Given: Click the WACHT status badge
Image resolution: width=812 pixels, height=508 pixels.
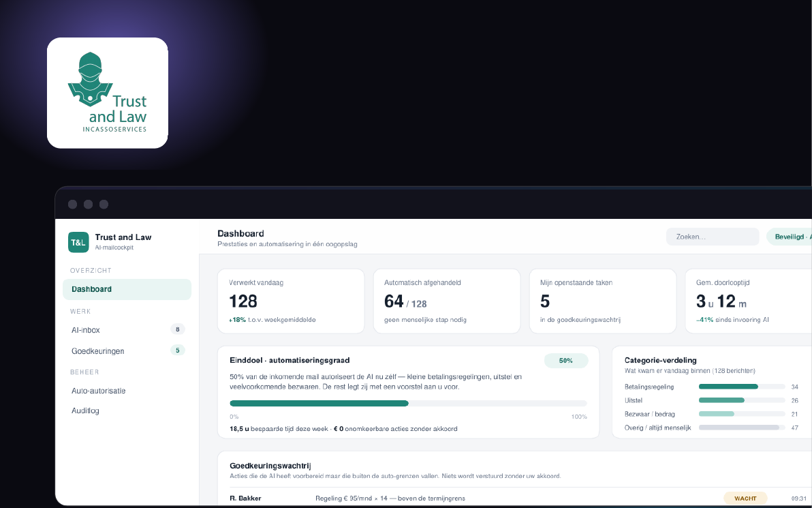Looking at the screenshot, I should pyautogui.click(x=745, y=498).
